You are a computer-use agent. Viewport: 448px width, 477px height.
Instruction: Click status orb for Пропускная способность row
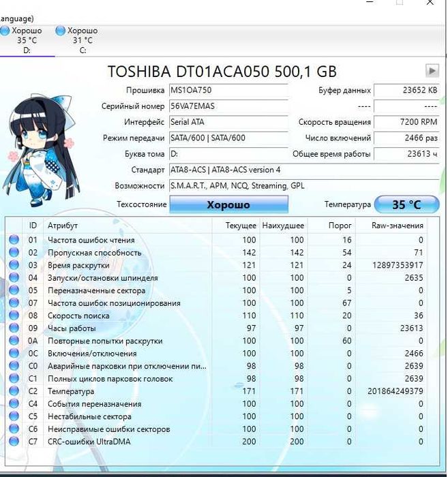[x=14, y=253]
